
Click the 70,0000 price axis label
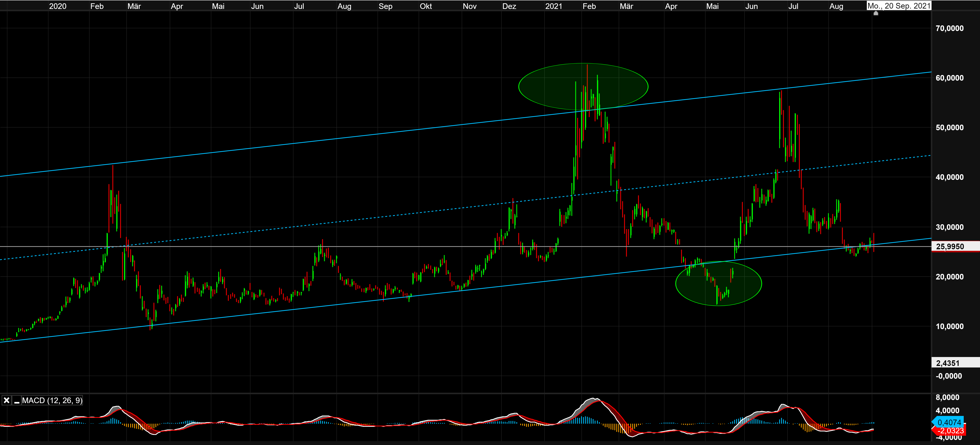click(x=950, y=28)
